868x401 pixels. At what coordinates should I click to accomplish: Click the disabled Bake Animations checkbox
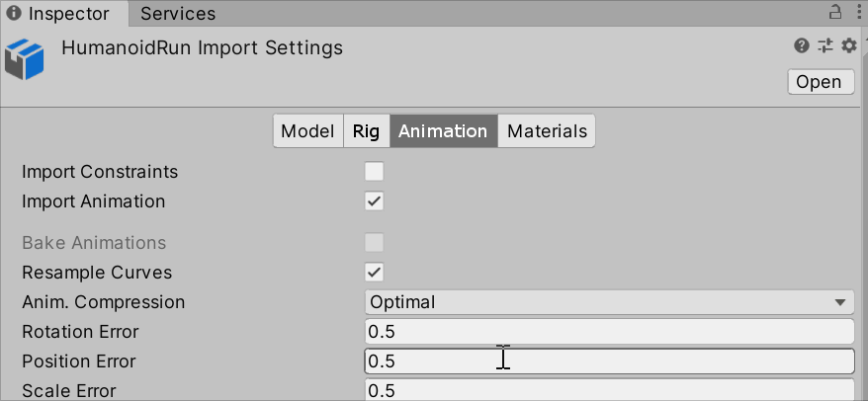[374, 242]
